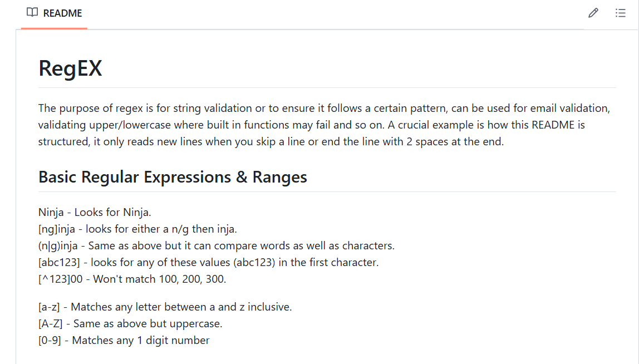
Task: Click the book icon beside README
Action: 32,13
